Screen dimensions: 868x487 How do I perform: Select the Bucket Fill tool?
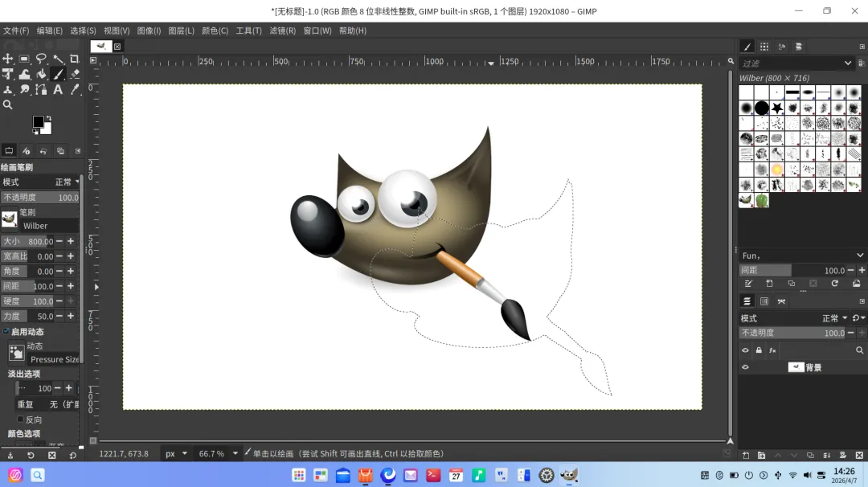41,74
